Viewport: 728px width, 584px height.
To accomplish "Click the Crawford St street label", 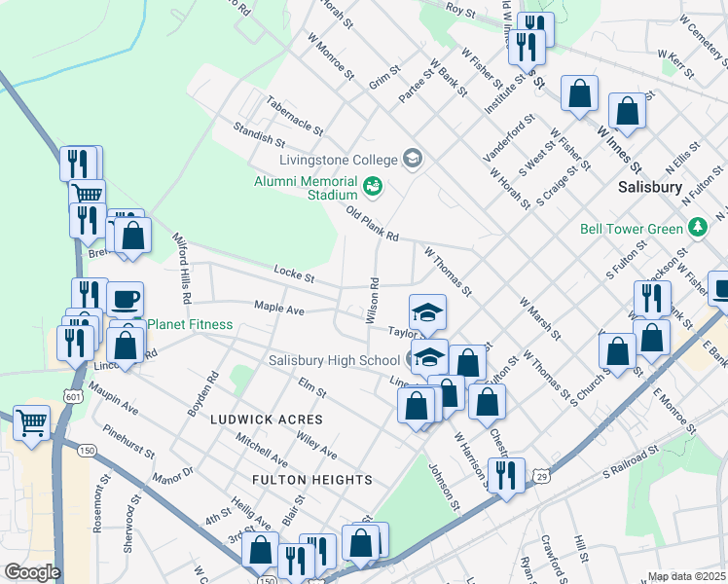I will point(554,559).
